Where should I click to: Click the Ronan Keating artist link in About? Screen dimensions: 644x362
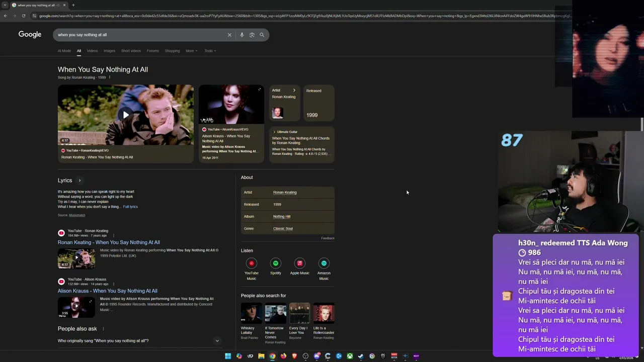[x=285, y=192]
